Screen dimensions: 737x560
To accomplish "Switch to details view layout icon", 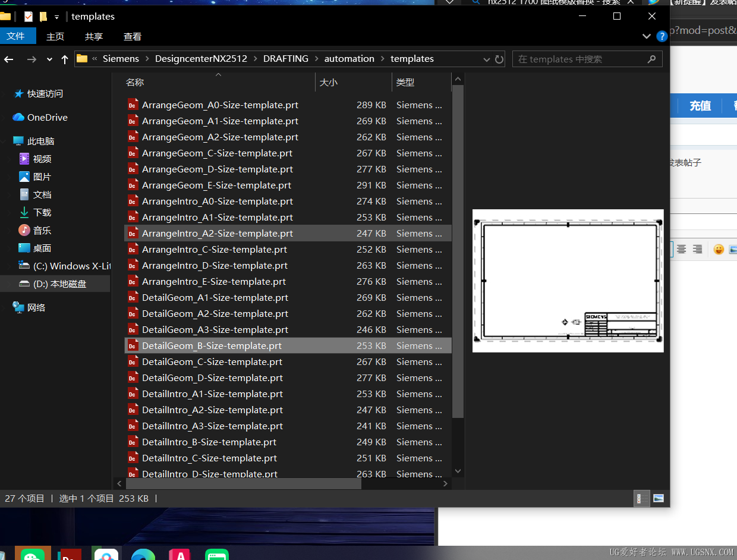I will [642, 498].
